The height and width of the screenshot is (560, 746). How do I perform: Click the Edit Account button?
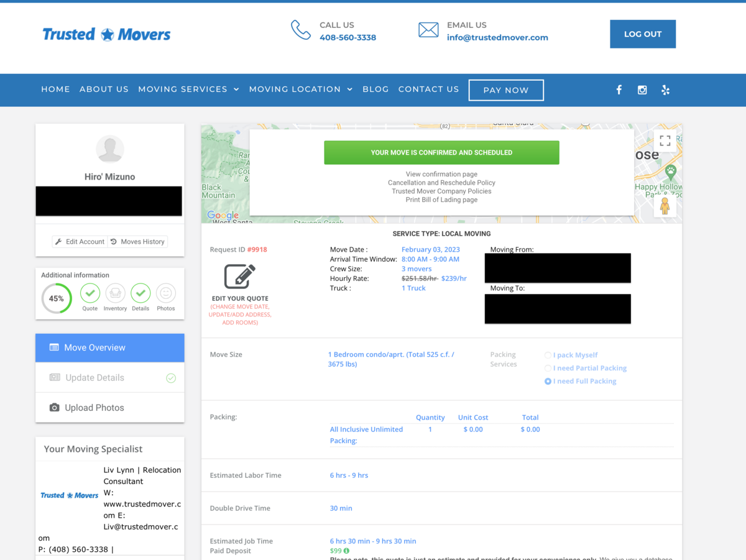(80, 242)
